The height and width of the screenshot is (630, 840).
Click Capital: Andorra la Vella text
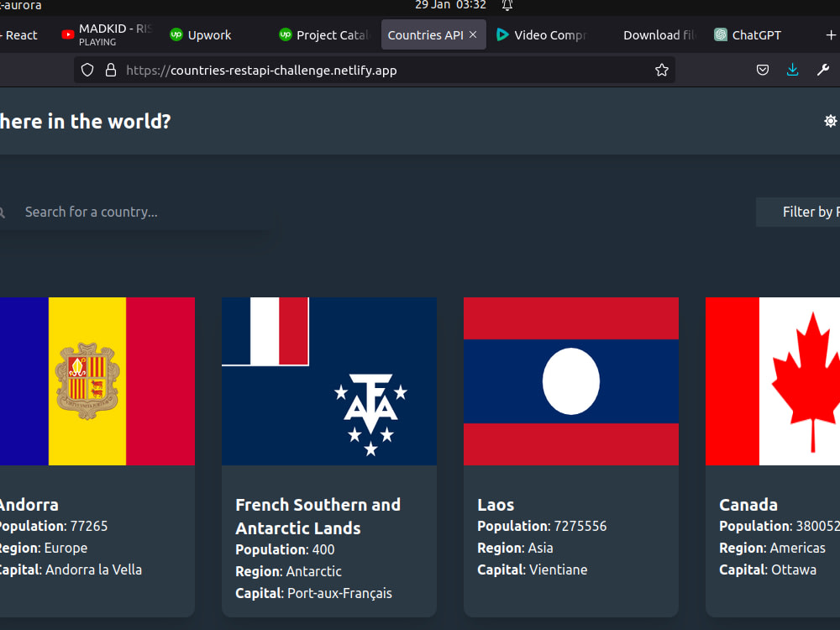point(71,570)
